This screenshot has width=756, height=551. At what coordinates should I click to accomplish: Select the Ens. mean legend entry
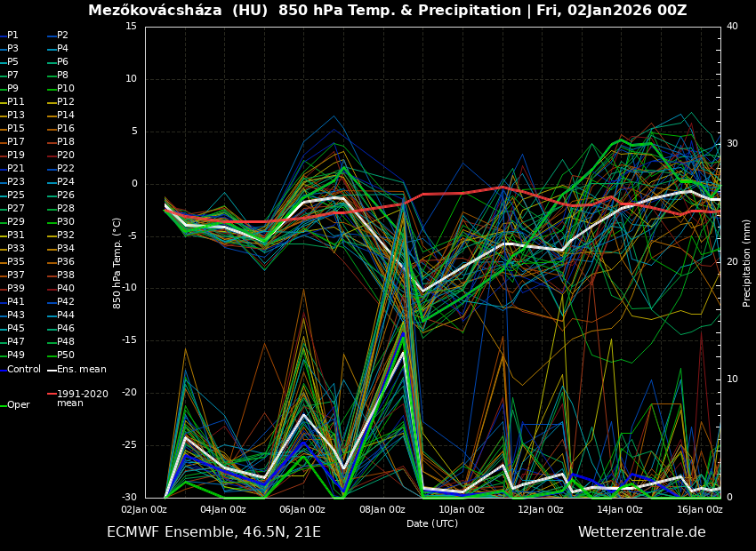pos(81,369)
